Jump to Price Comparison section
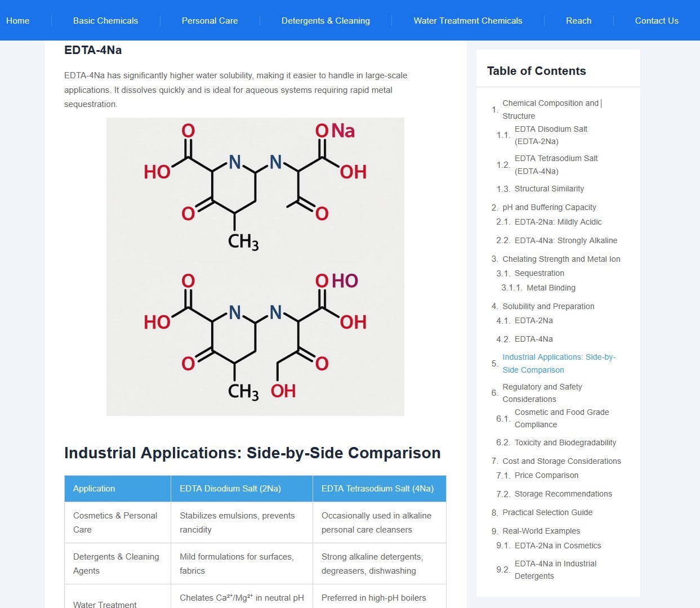The image size is (700, 608). point(546,475)
